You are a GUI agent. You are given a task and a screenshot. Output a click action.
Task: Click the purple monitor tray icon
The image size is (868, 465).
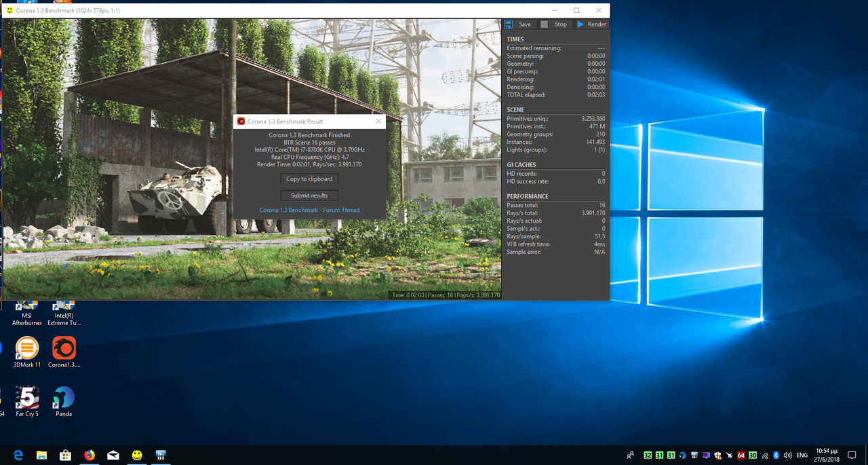tap(706, 455)
